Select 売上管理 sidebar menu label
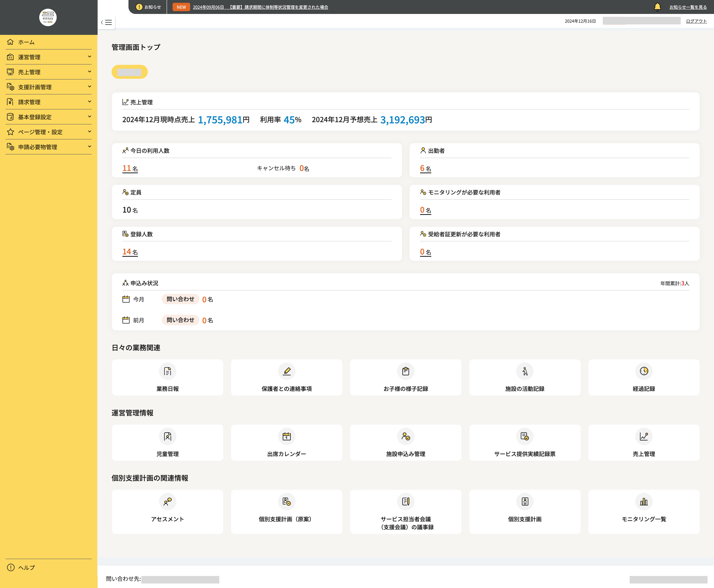 point(29,72)
